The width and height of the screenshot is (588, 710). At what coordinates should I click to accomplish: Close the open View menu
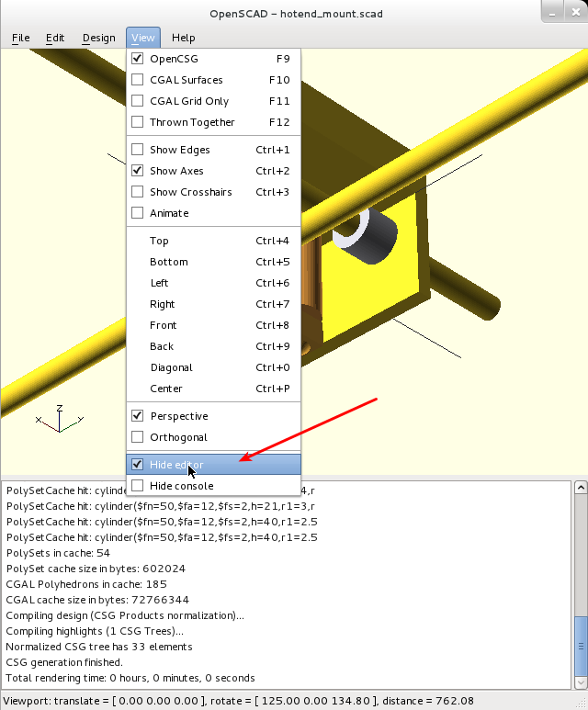coord(143,38)
